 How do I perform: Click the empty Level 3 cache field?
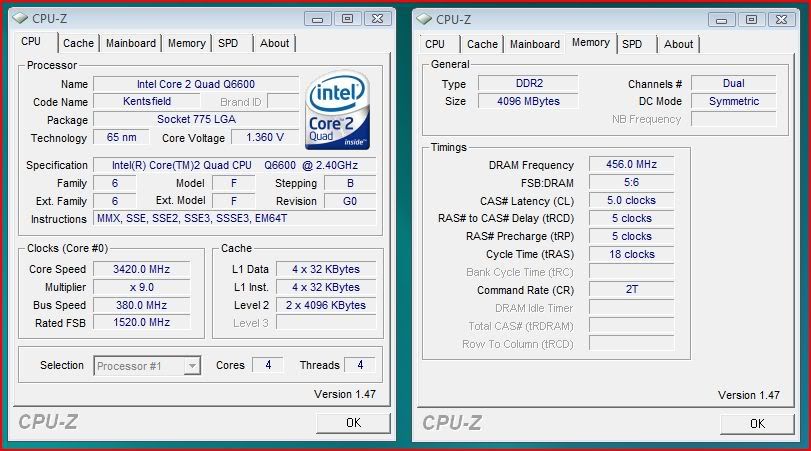(326, 323)
